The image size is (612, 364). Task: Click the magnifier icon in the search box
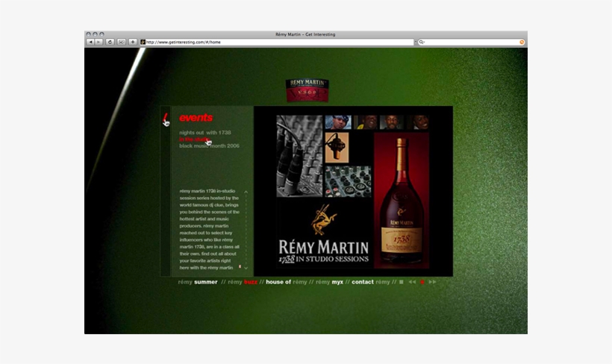[x=422, y=42]
